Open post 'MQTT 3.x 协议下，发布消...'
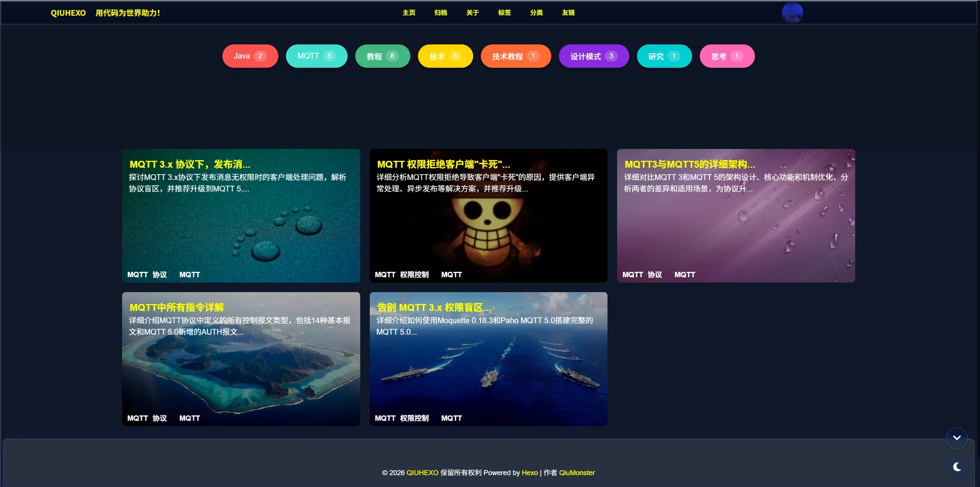The image size is (980, 487). [190, 164]
